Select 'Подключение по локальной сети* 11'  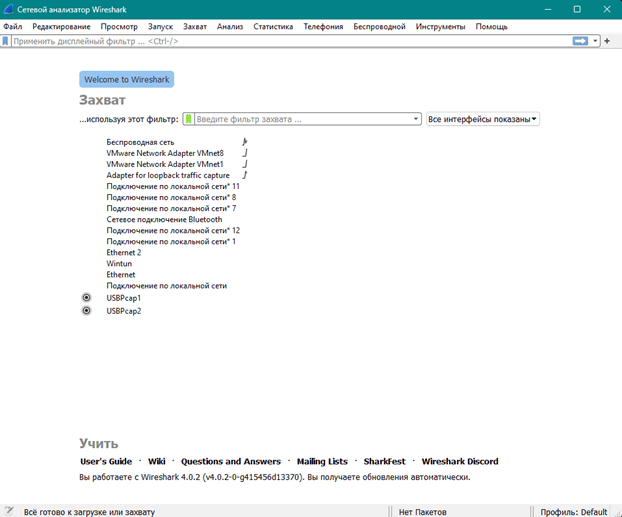pos(173,186)
